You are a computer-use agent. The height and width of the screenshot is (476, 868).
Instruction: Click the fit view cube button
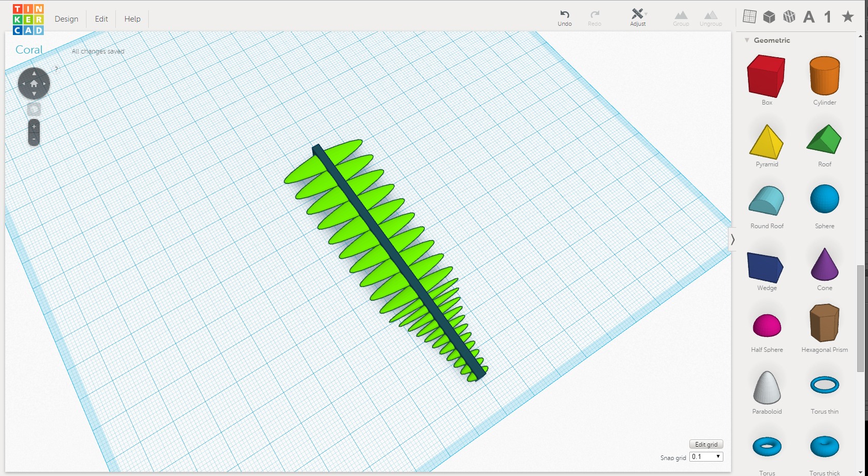[34, 109]
